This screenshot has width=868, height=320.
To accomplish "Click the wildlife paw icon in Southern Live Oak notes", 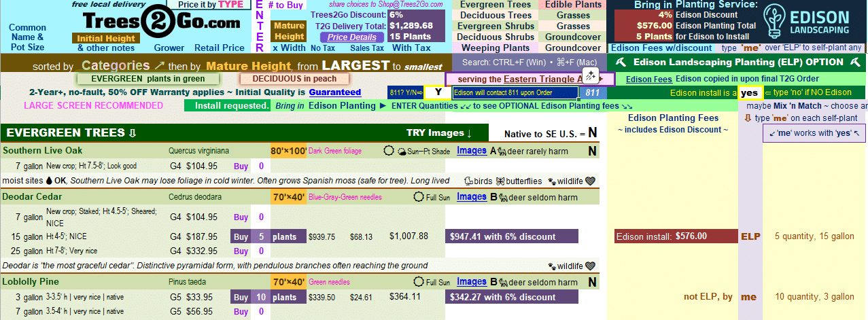I will [x=552, y=181].
